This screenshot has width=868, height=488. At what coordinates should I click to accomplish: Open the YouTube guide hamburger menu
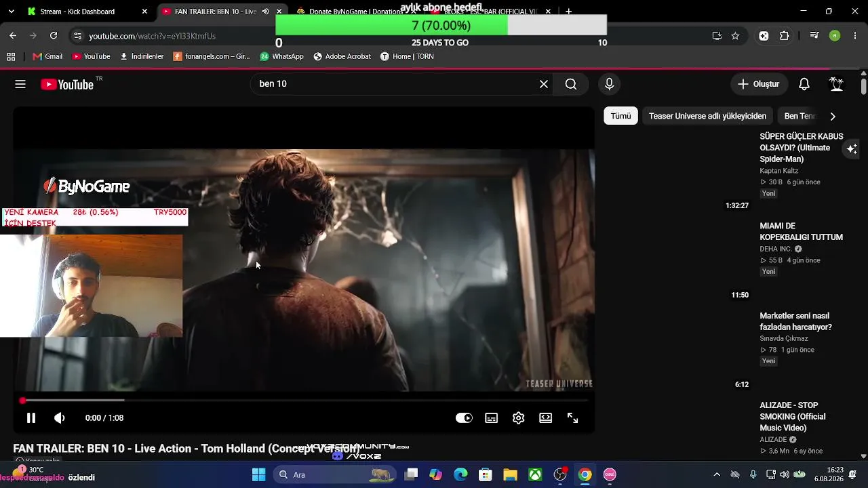pyautogui.click(x=20, y=84)
